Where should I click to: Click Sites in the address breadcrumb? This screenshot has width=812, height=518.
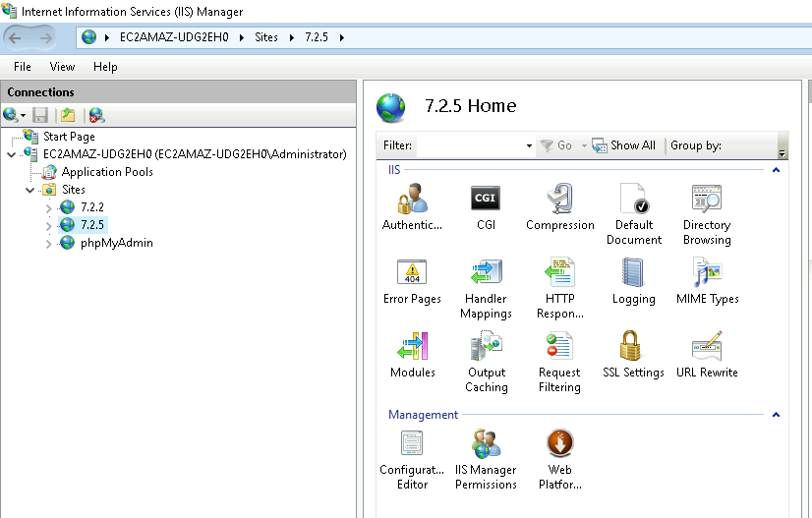coord(266,37)
